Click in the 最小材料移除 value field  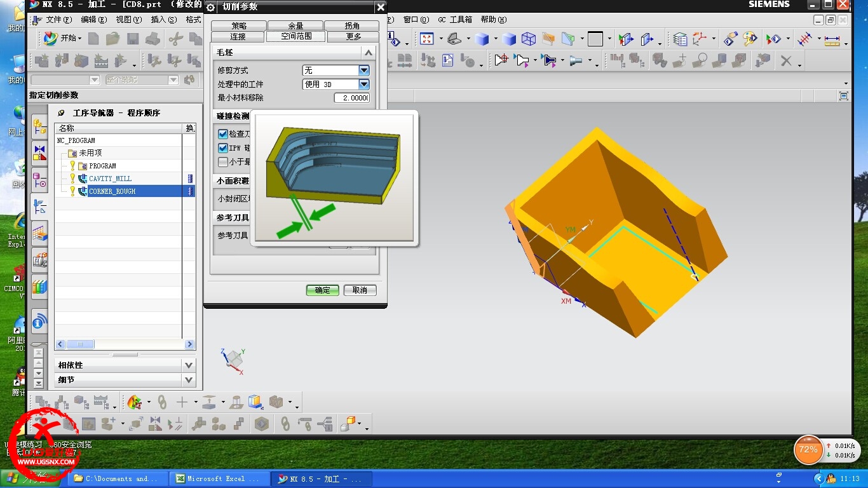[351, 98]
